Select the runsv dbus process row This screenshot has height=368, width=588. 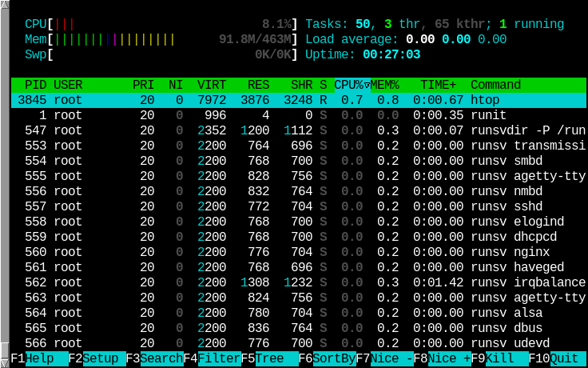click(x=299, y=328)
